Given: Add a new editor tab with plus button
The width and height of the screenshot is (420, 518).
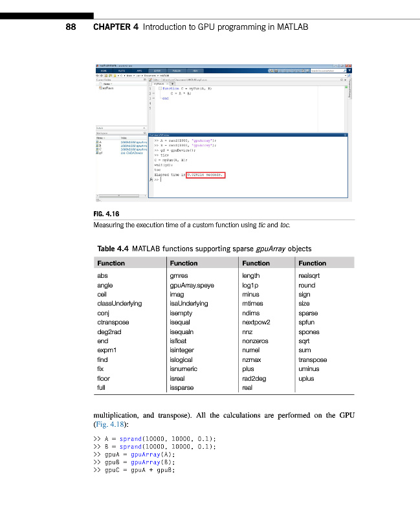Looking at the screenshot, I should click(173, 84).
